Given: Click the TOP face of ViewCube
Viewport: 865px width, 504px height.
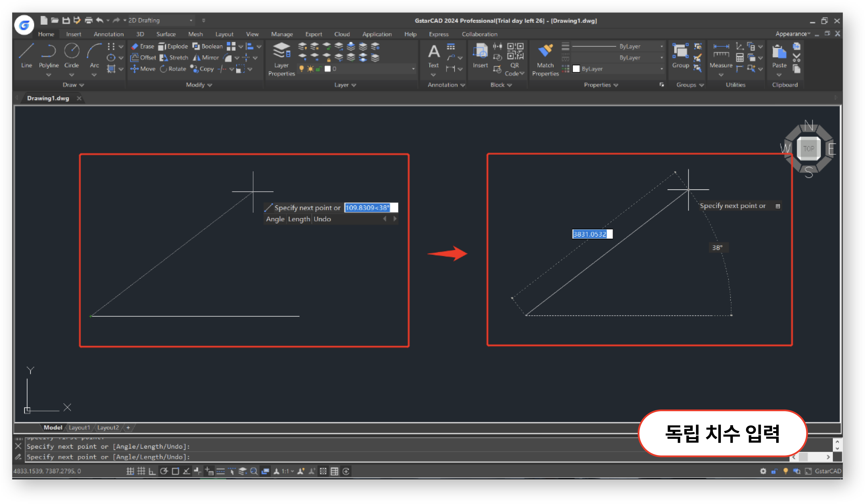Looking at the screenshot, I should click(809, 148).
